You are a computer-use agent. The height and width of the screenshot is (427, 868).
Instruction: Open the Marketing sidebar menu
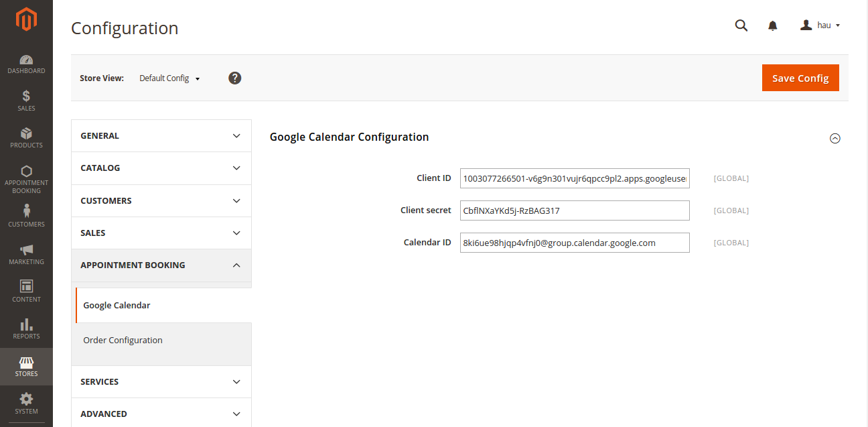(26, 254)
